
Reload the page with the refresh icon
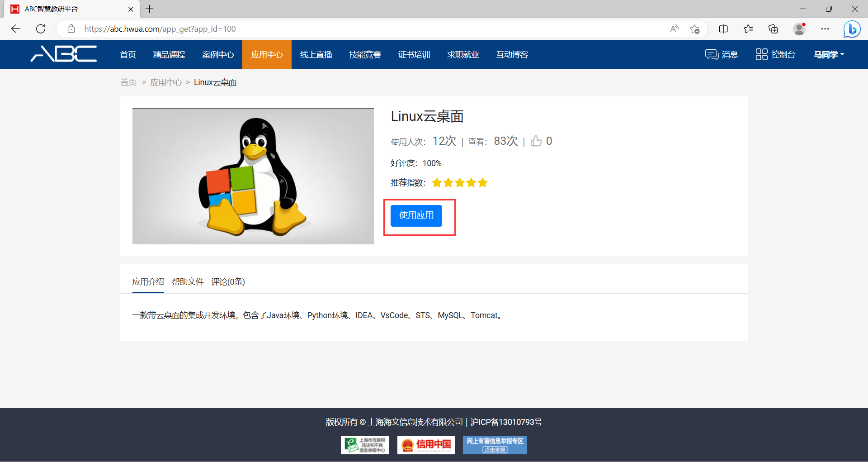click(x=41, y=29)
